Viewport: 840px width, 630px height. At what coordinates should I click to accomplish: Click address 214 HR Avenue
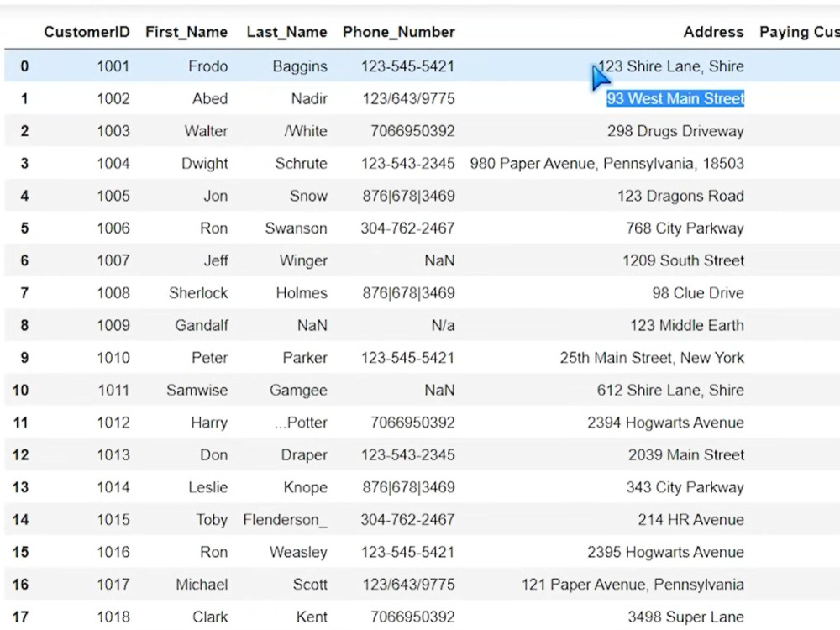pyautogui.click(x=691, y=520)
